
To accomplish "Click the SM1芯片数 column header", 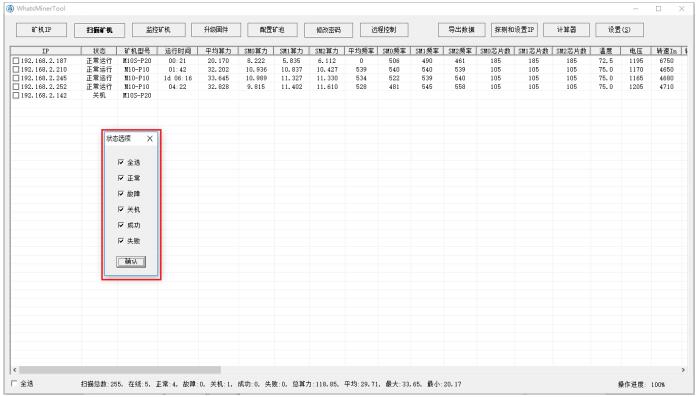I will (x=534, y=51).
